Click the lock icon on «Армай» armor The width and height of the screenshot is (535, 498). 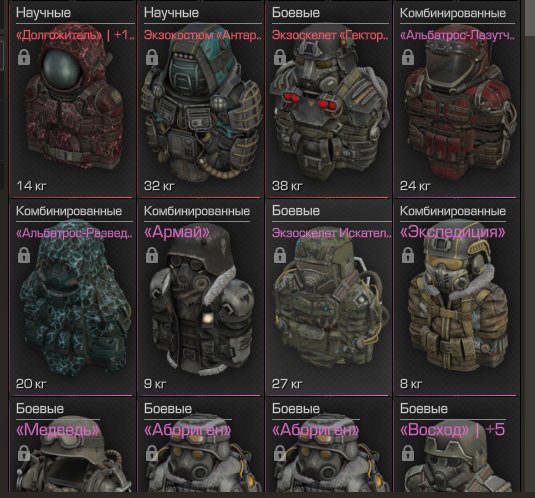click(x=152, y=255)
